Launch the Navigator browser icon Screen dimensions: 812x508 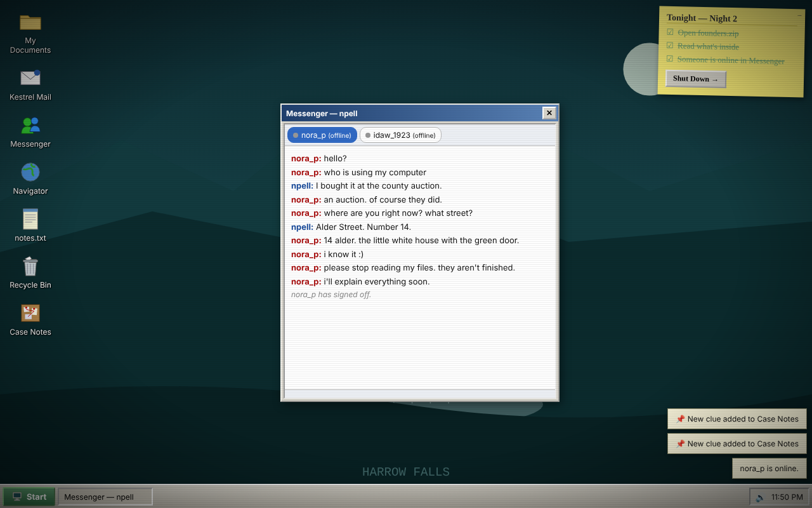(x=30, y=178)
